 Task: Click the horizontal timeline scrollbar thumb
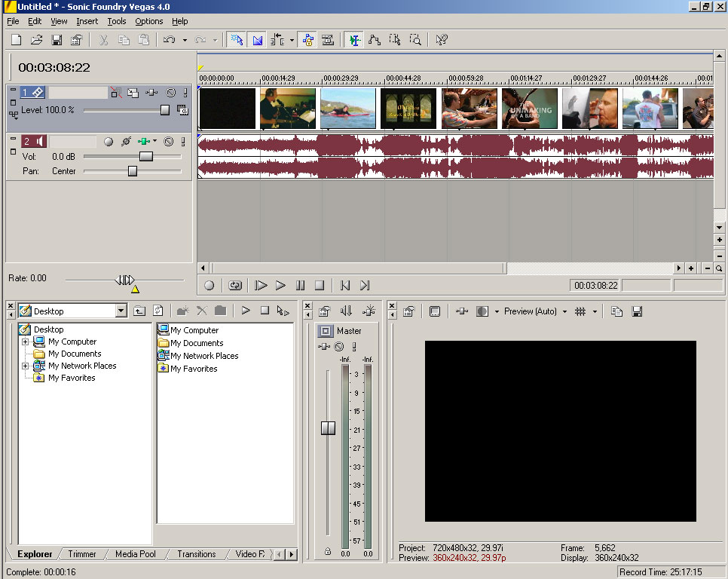[359, 268]
